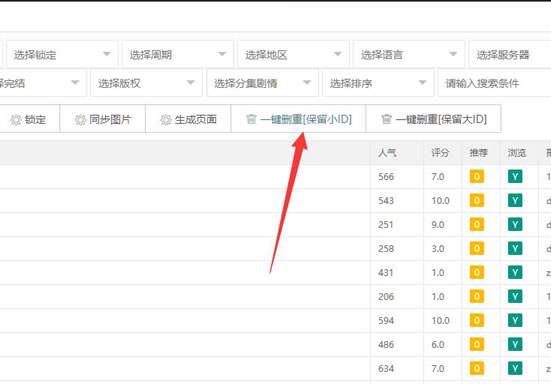Viewport: 551px width, 384px height.
Task: Click the 评分 column header
Action: [x=440, y=153]
